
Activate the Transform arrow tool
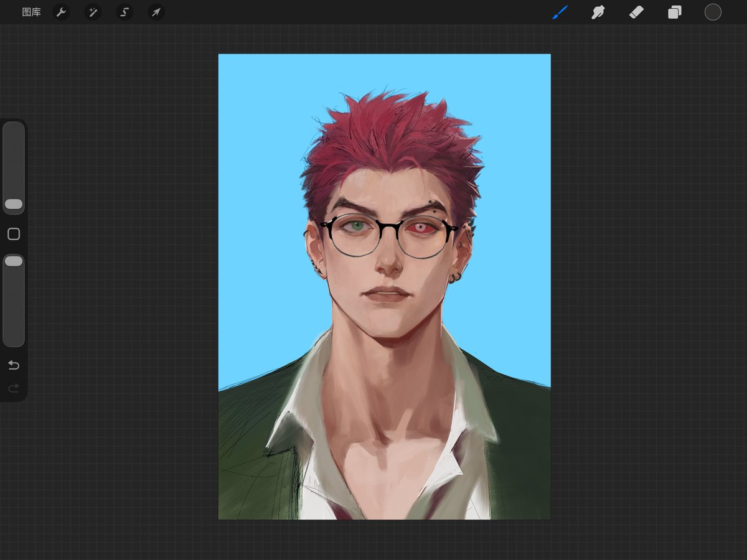156,12
